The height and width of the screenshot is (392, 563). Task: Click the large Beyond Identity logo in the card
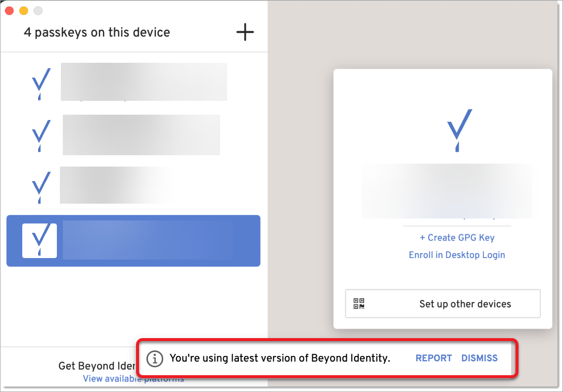pos(459,130)
